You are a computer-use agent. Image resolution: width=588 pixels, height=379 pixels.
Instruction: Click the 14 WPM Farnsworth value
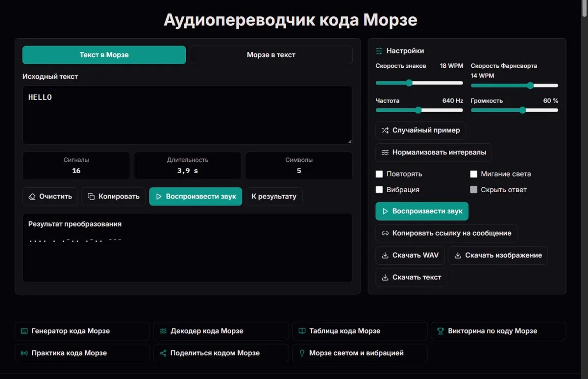[x=483, y=76]
